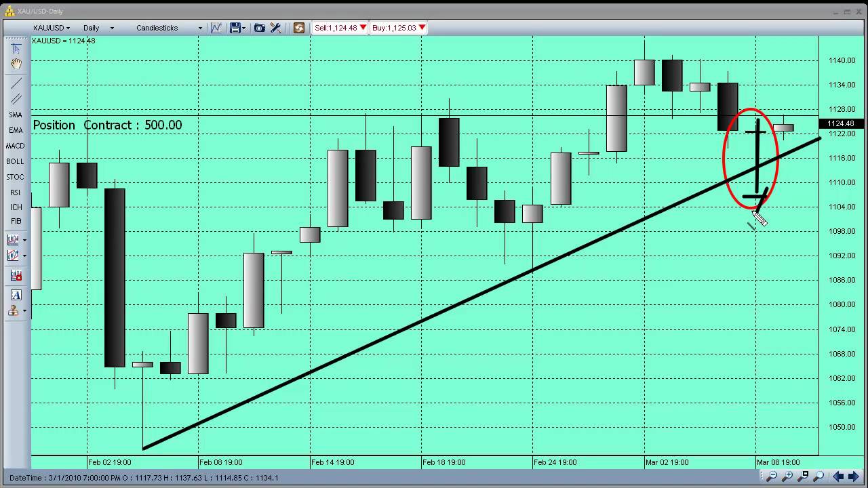Select the FIB Fibonacci tool
This screenshot has width=868, height=488.
point(16,221)
